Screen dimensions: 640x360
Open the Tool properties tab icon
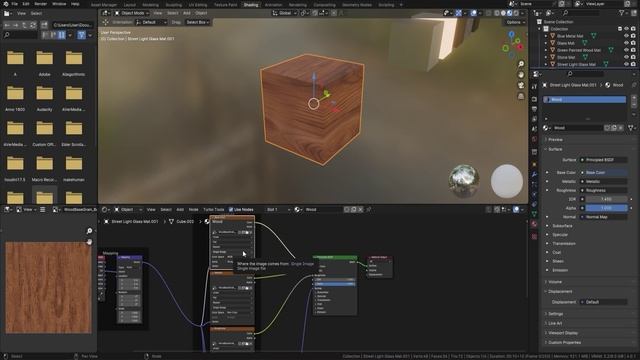click(534, 87)
